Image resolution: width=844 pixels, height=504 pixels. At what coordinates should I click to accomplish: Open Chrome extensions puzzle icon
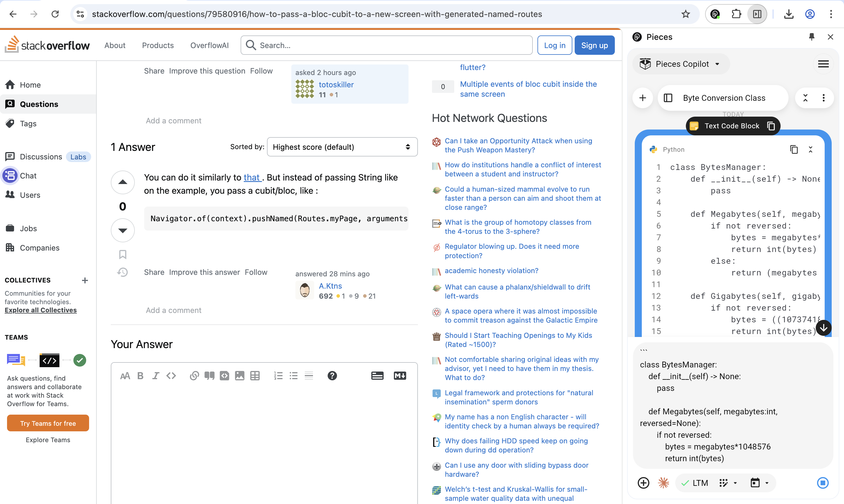tap(736, 14)
